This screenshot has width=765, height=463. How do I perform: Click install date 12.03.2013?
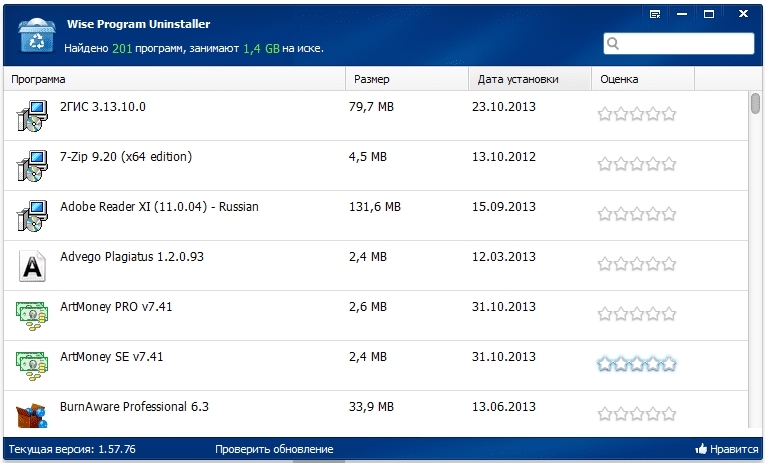[503, 257]
